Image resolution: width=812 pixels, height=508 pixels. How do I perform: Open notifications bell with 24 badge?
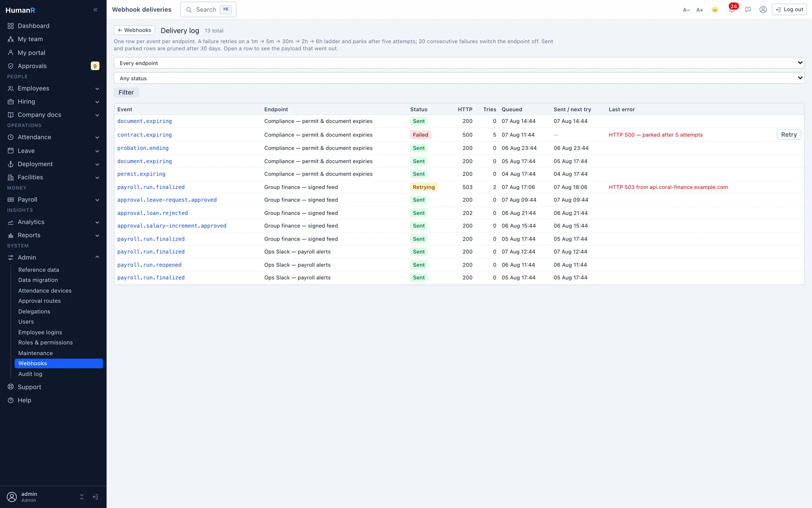point(732,9)
